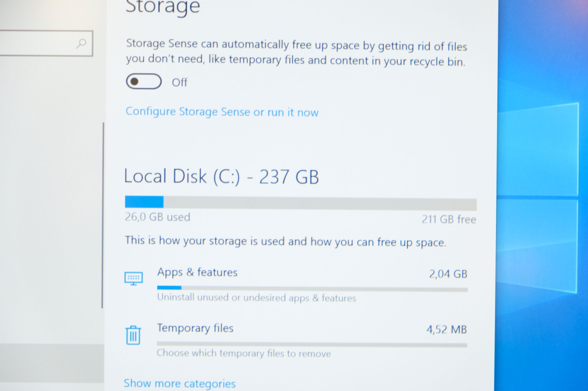The image size is (588, 391).
Task: Click the Local Disk (C:) - 237 GB heading
Action: (x=221, y=177)
